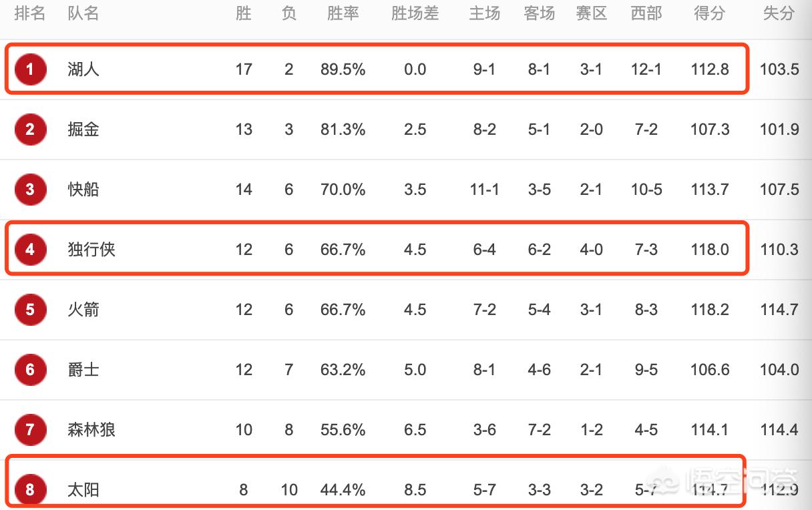Click the 主场 column header
Viewport: 812px width, 510px height.
coord(484,13)
